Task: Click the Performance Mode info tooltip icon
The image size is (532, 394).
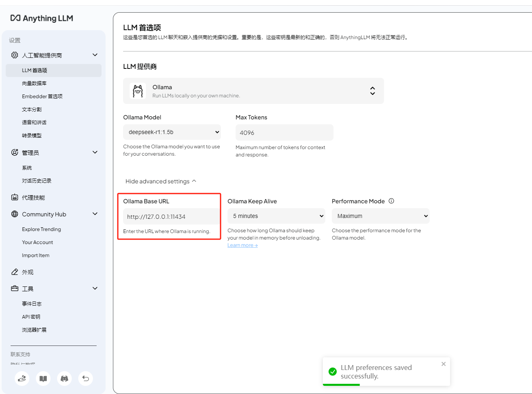Action: point(391,200)
